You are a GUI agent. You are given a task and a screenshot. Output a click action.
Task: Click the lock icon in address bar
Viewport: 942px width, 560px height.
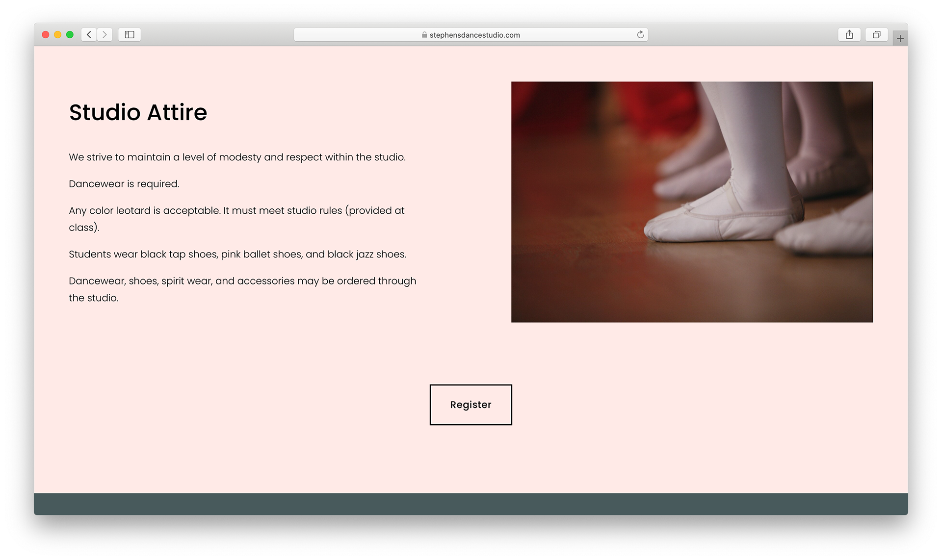(x=424, y=35)
